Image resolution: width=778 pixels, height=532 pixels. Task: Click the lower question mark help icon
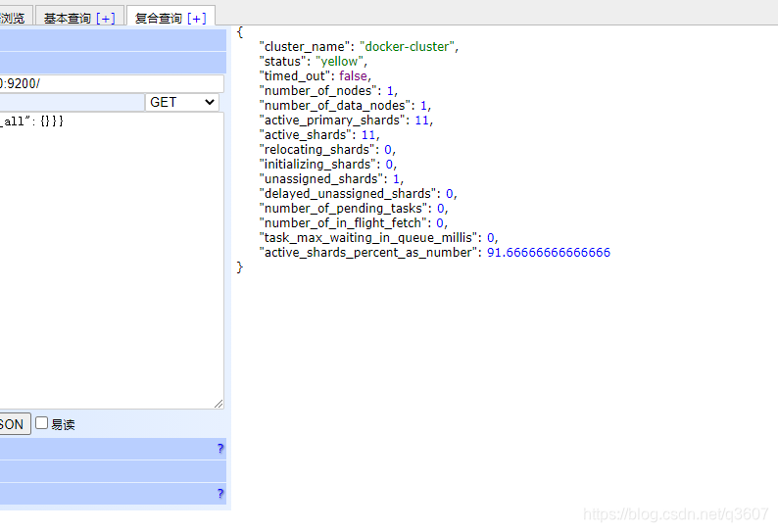click(220, 493)
